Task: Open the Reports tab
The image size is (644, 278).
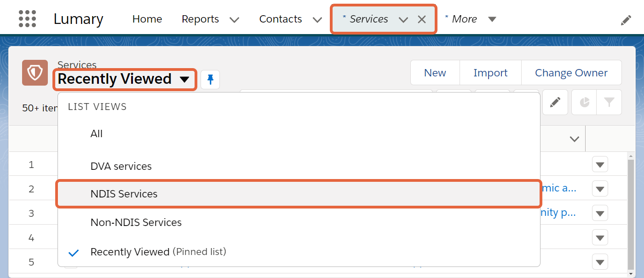Action: point(201,19)
